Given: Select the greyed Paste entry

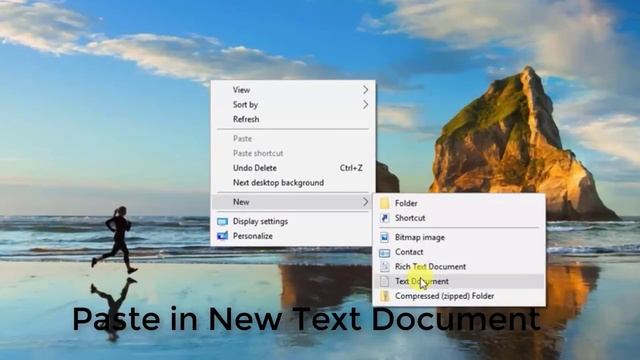Looking at the screenshot, I should pos(293,139).
